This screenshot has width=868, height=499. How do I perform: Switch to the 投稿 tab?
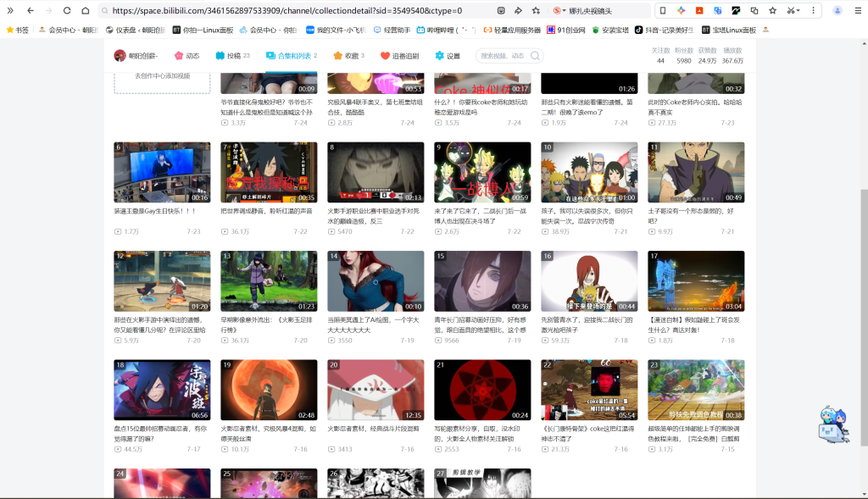[x=232, y=55]
